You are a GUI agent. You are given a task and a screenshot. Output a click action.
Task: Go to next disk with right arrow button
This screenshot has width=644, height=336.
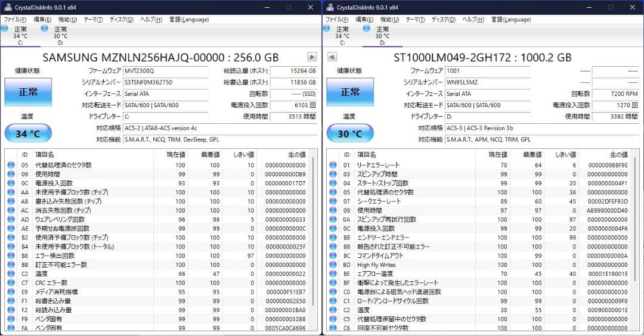coord(312,57)
